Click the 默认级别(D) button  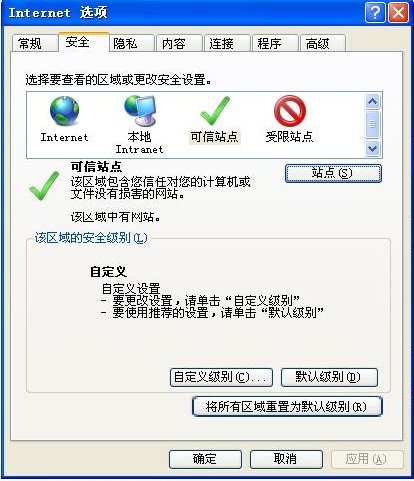coord(329,377)
